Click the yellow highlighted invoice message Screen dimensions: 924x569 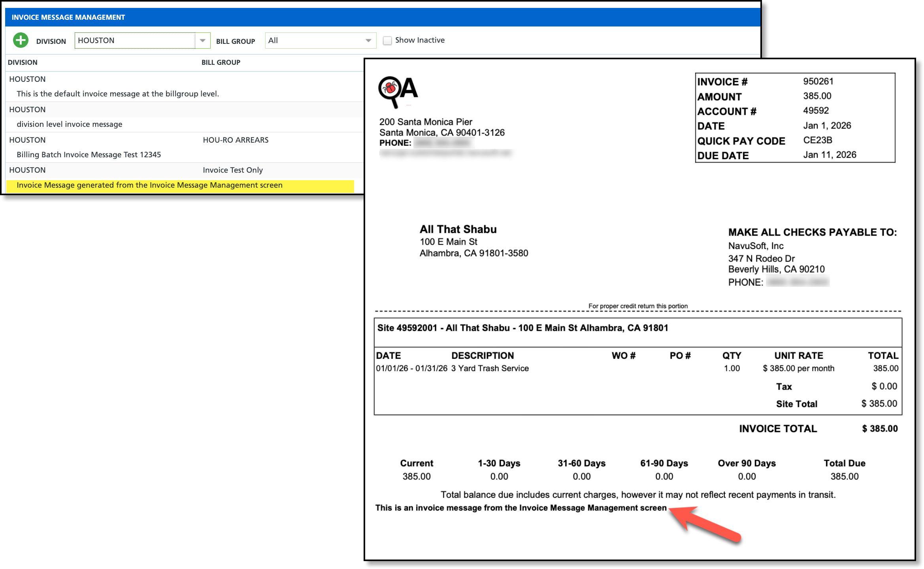tap(149, 185)
